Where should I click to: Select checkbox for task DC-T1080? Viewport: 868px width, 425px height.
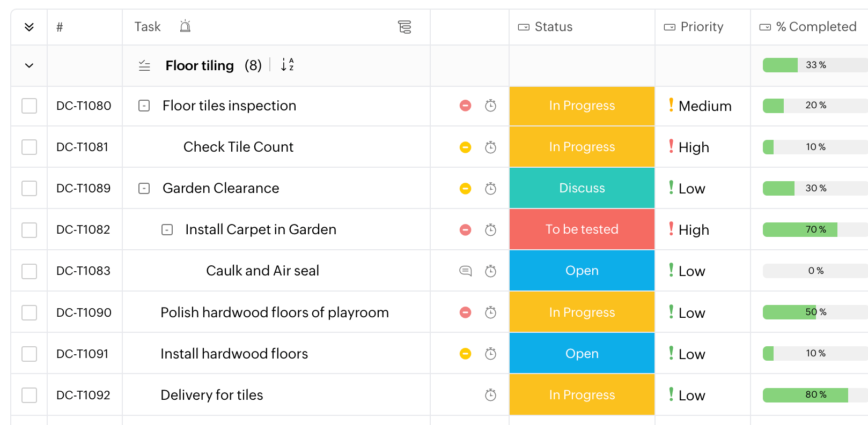coord(29,106)
